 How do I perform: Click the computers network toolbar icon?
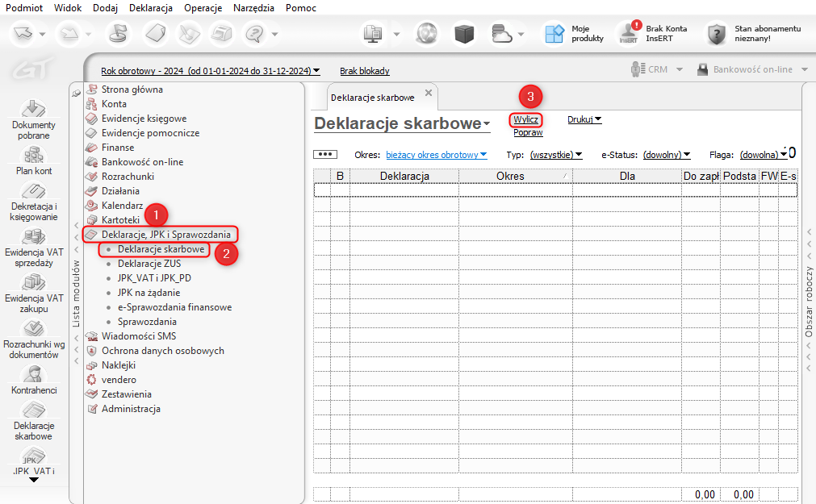(x=373, y=34)
